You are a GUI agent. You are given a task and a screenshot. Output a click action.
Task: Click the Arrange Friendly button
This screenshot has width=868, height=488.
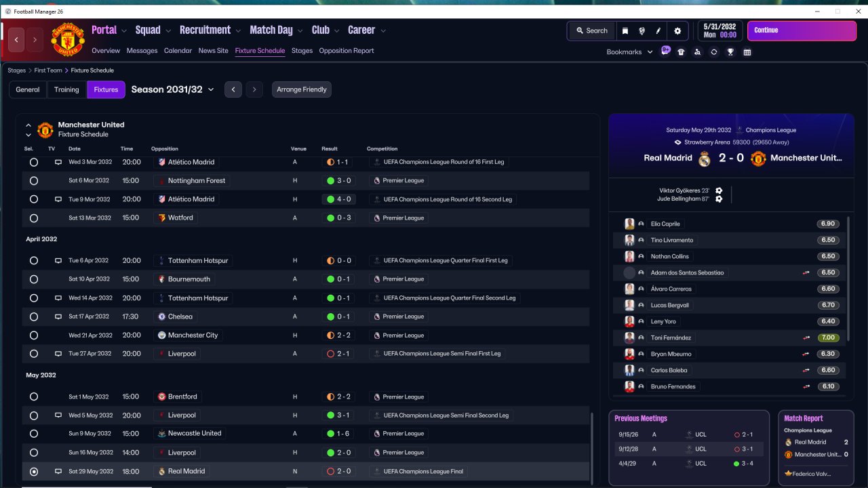tap(302, 89)
